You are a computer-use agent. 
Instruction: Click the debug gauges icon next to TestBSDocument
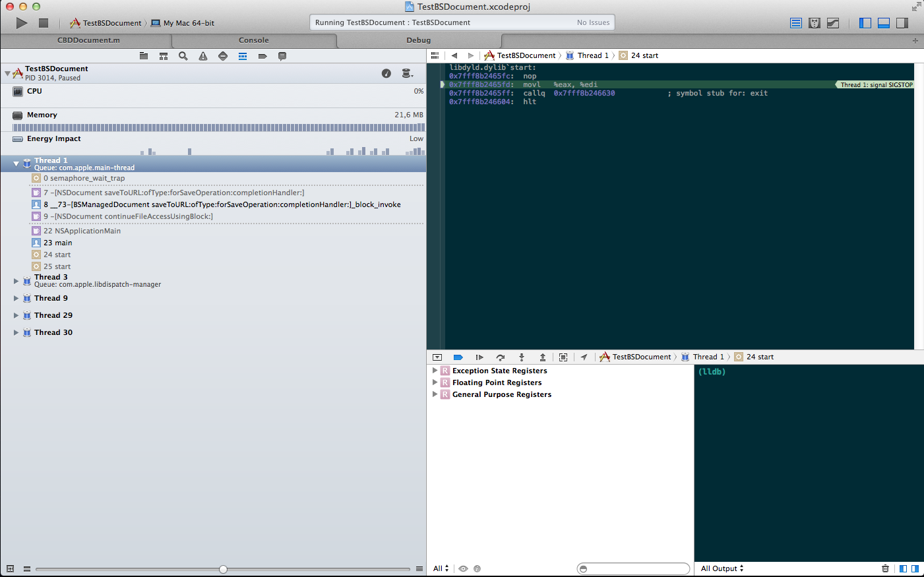(x=386, y=73)
